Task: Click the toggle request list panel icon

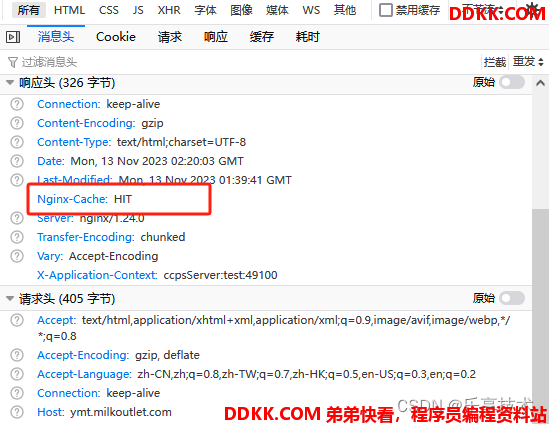Action: click(x=13, y=37)
